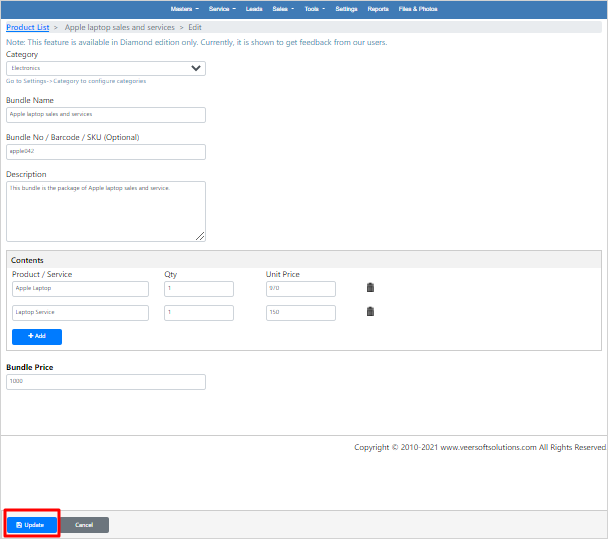The height and width of the screenshot is (539, 608).
Task: Click inside the Description text area
Action: (106, 210)
